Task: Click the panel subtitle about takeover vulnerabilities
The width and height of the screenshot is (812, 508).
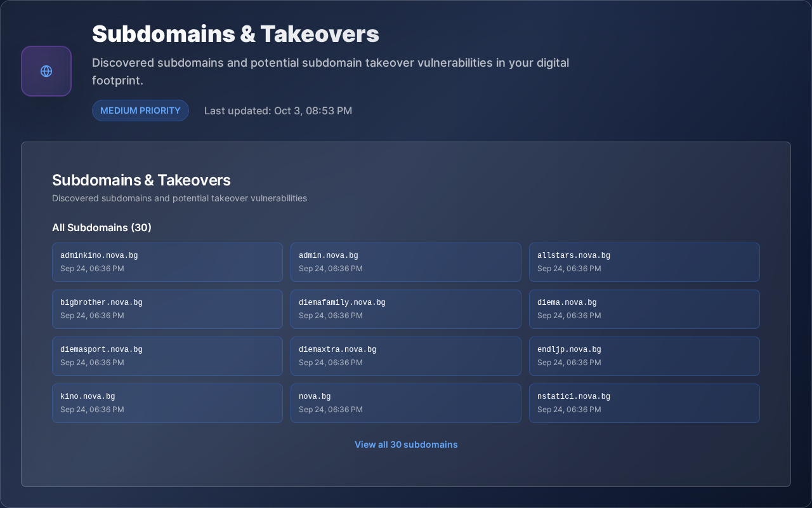Action: (180, 198)
